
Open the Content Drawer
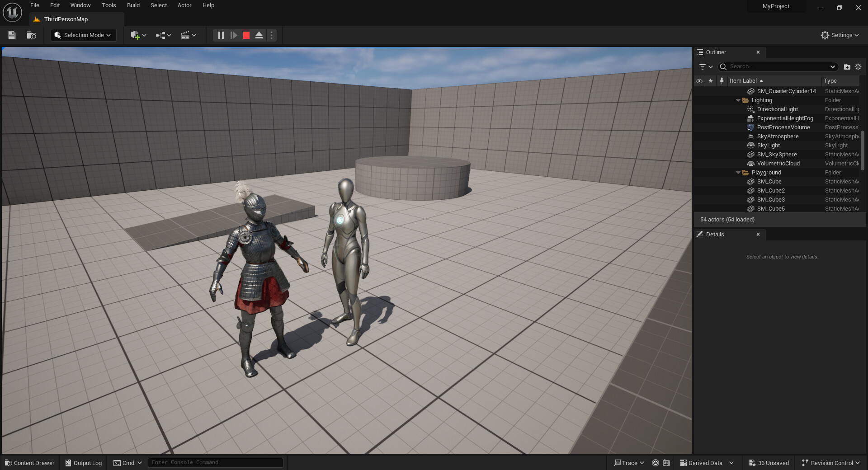coord(29,463)
